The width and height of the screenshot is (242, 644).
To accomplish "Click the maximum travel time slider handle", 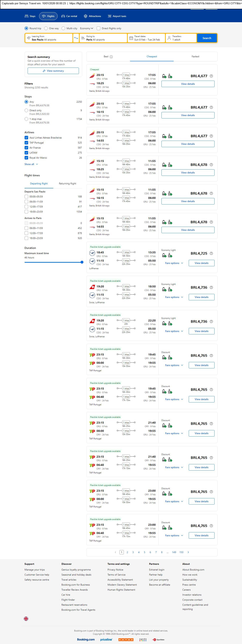I will coord(82,262).
